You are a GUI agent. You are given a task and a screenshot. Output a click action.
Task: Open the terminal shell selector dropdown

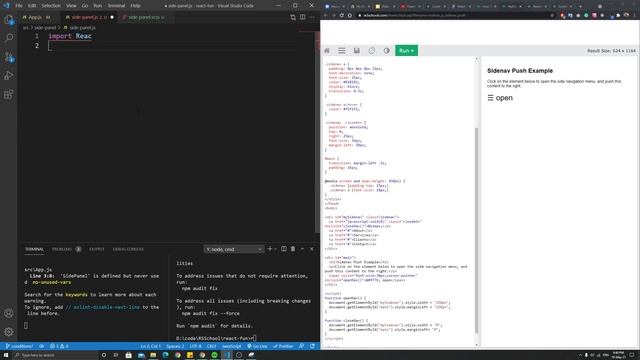tap(233, 249)
